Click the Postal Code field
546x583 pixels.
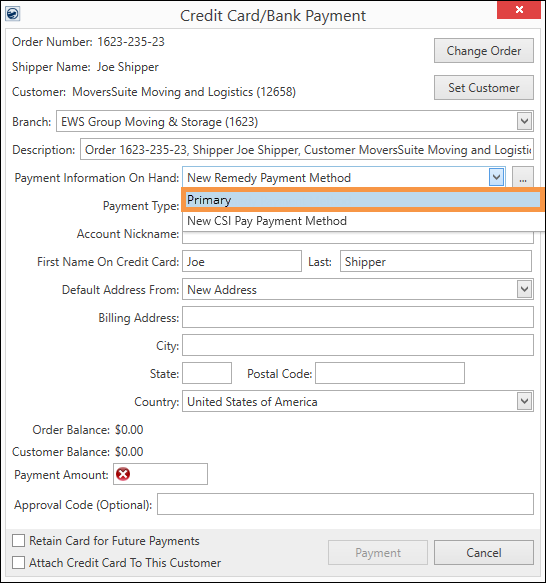[390, 373]
